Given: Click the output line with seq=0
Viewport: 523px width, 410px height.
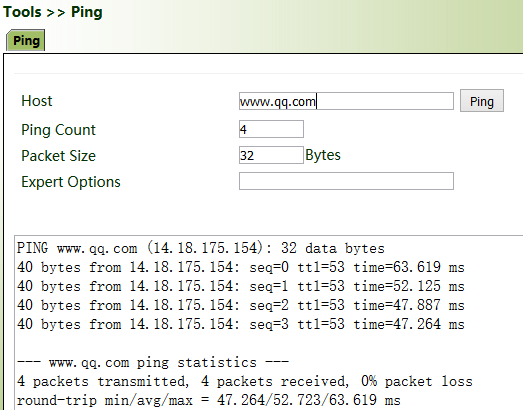Looking at the screenshot, I should 240,267.
